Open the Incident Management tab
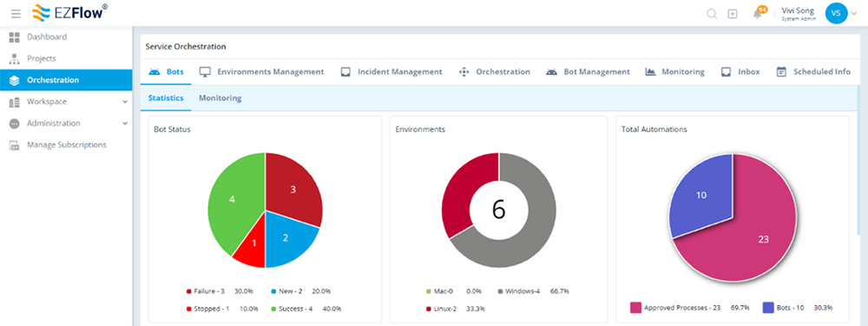 pyautogui.click(x=391, y=72)
